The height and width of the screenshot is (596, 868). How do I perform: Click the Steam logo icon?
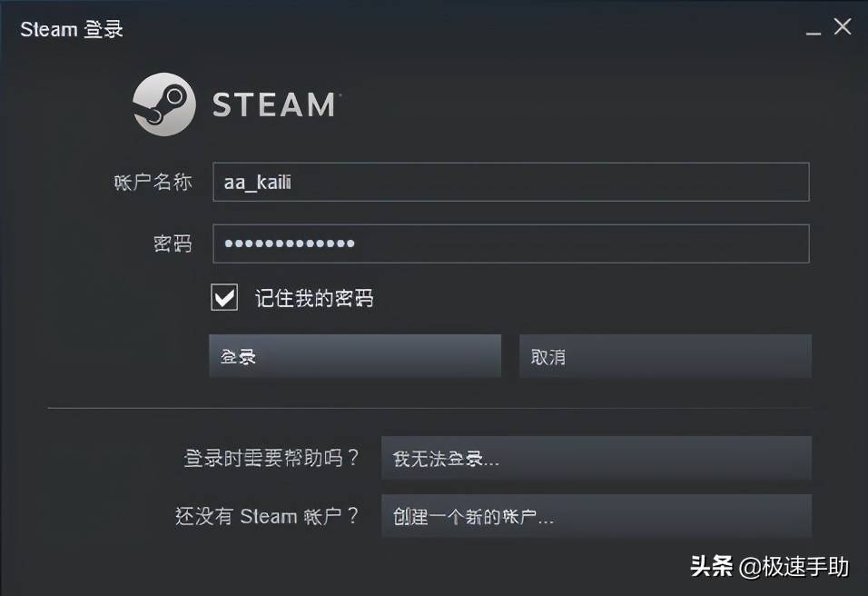164,104
